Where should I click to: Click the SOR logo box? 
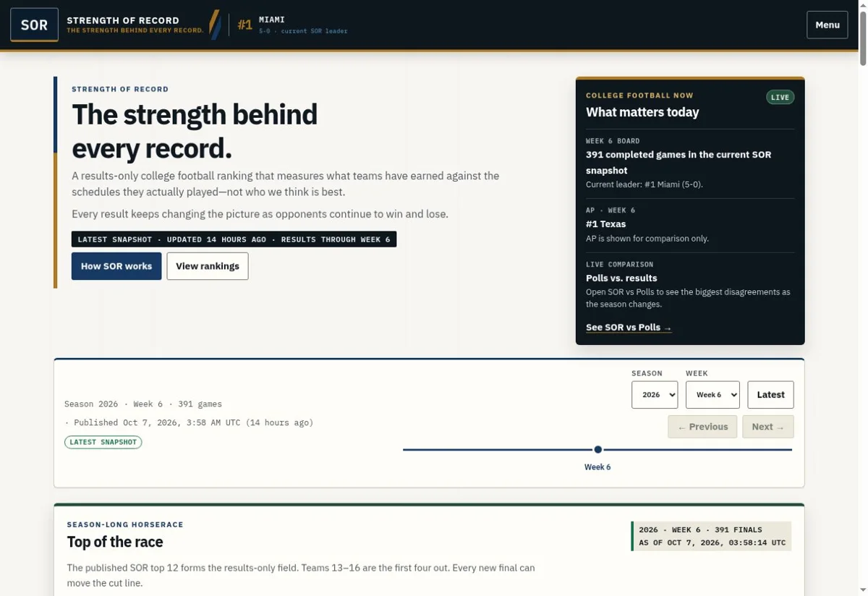click(34, 25)
